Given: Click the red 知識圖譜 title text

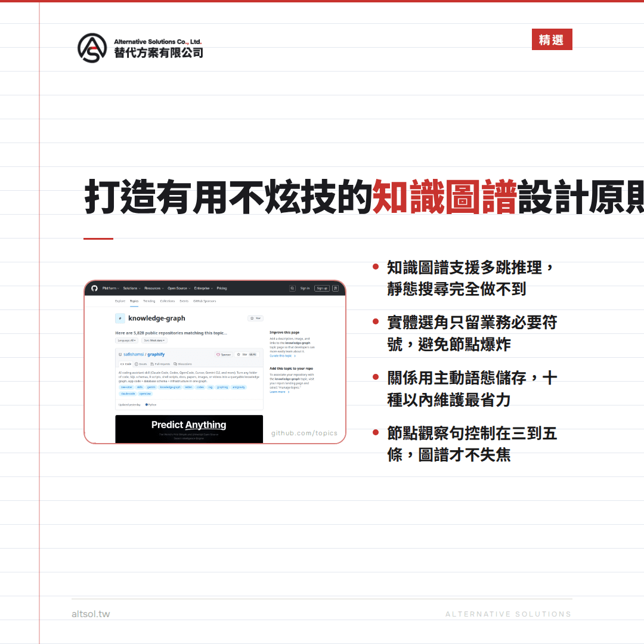Looking at the screenshot, I should tap(444, 197).
